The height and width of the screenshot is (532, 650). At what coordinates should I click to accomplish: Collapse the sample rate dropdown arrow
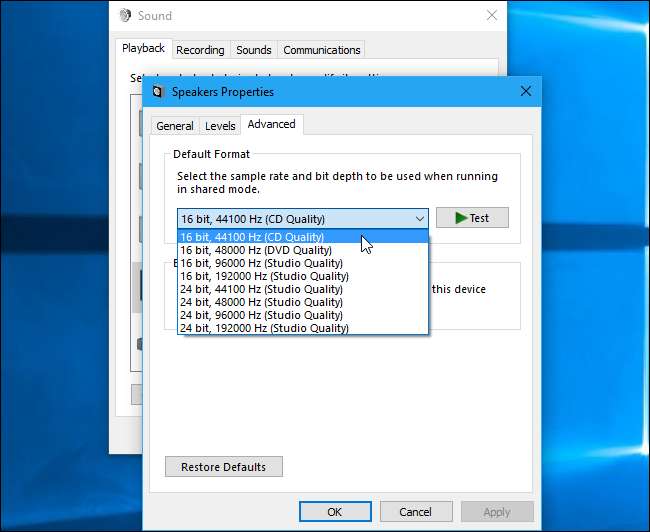click(418, 218)
